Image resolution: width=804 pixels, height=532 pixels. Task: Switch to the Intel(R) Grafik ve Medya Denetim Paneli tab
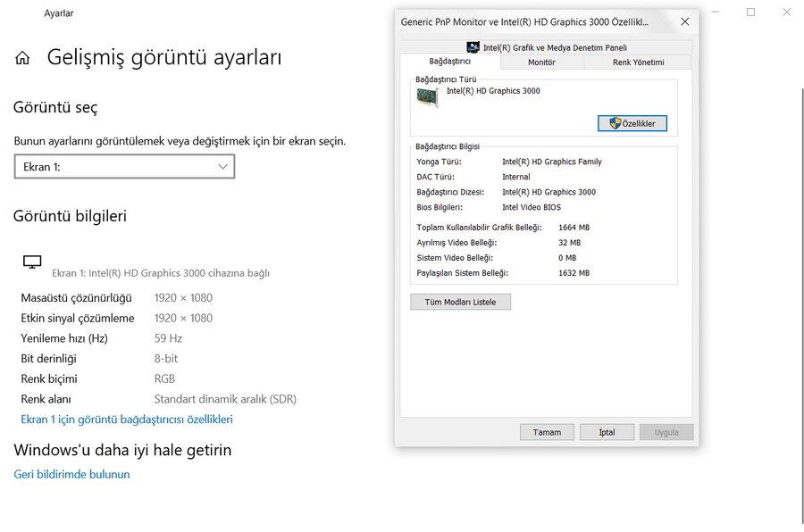pyautogui.click(x=546, y=47)
